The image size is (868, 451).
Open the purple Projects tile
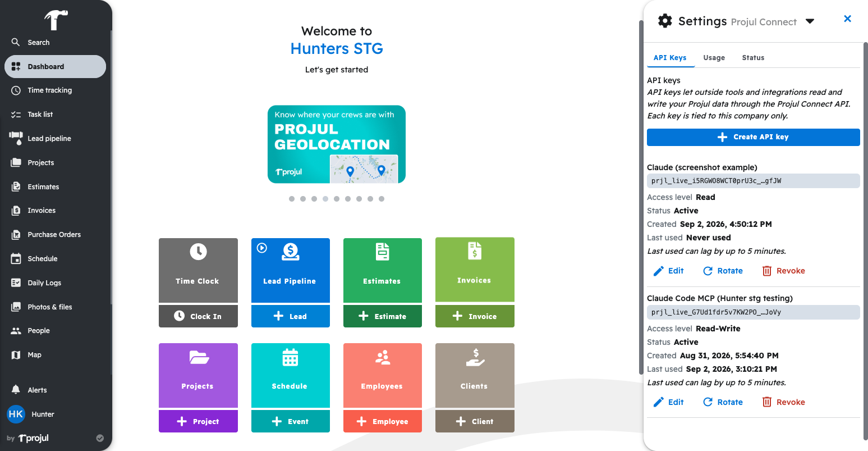pyautogui.click(x=198, y=376)
